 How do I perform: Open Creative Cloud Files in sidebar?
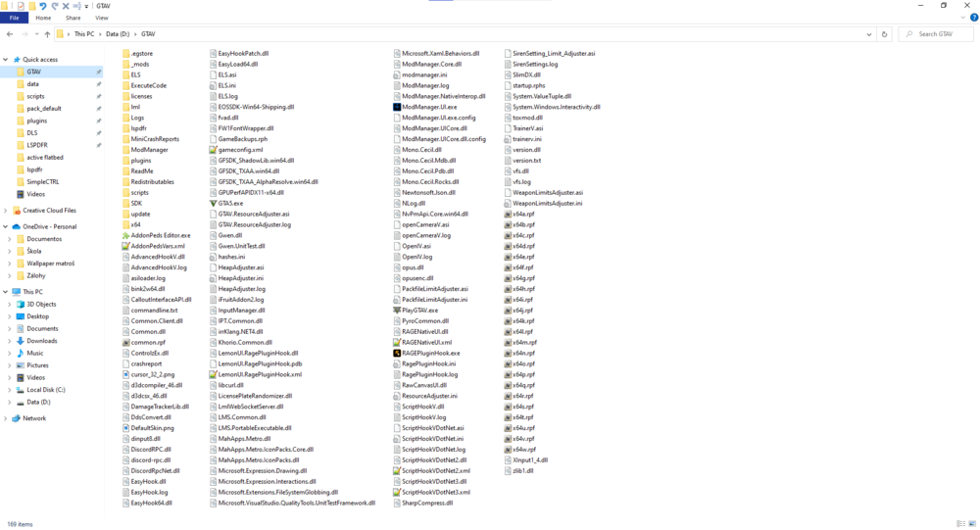(49, 211)
